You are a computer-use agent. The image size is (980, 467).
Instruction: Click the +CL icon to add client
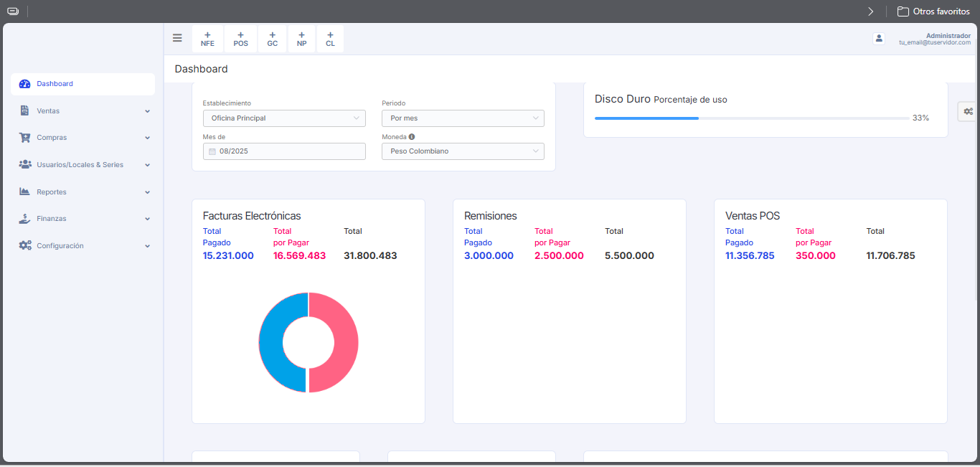coord(330,38)
